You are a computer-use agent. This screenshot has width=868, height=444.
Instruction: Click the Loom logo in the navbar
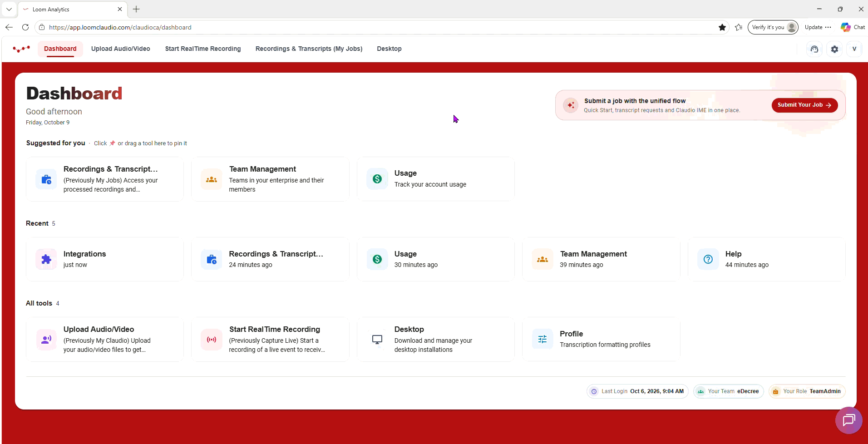[x=21, y=49]
